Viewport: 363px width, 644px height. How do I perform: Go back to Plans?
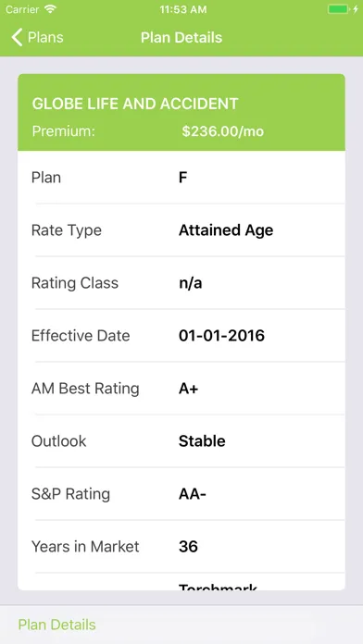37,37
